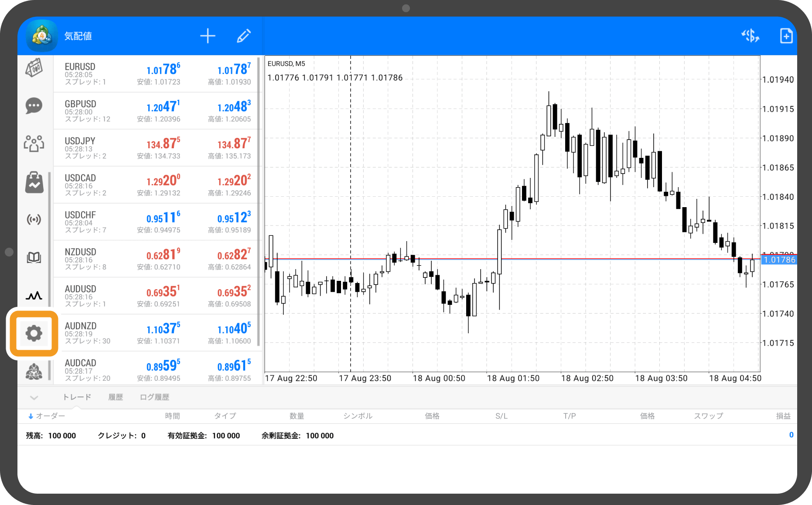Viewport: 812px width, 505px height.
Task: Open the bottom sidebar group figures icon
Action: coord(34,372)
